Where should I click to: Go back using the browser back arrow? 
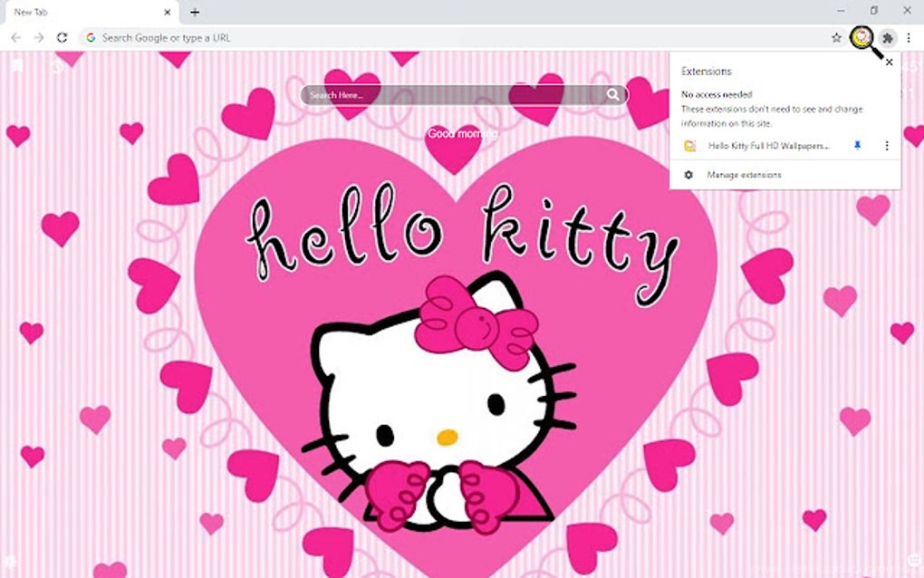(16, 38)
